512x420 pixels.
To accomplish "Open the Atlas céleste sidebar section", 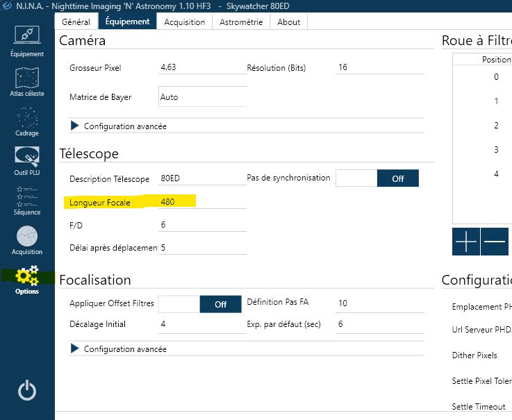I will [27, 82].
